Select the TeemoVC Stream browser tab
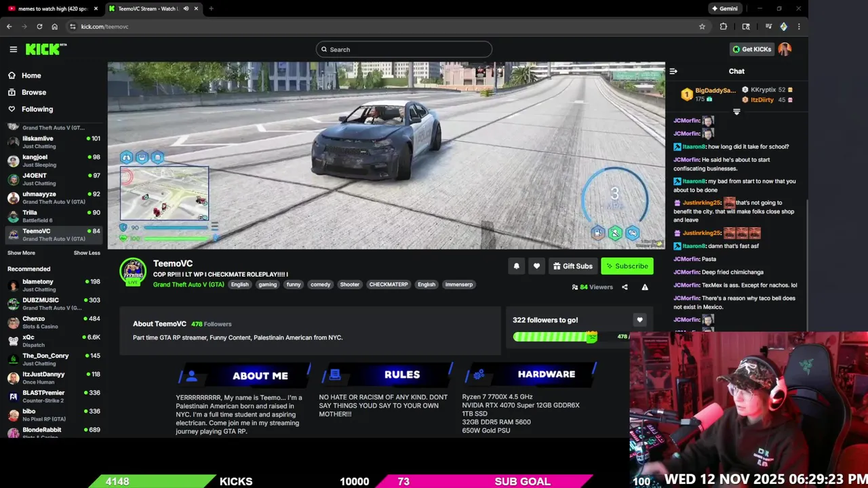 click(153, 9)
